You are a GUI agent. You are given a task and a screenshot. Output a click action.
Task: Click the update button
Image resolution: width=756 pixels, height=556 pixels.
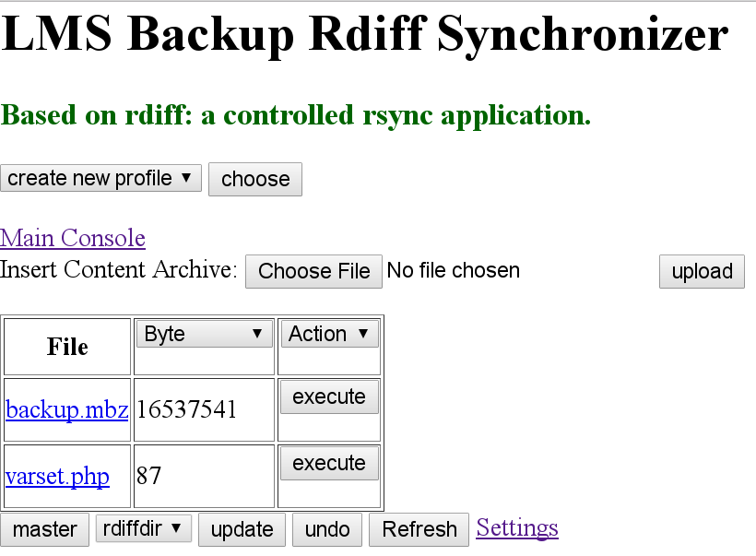tap(242, 529)
